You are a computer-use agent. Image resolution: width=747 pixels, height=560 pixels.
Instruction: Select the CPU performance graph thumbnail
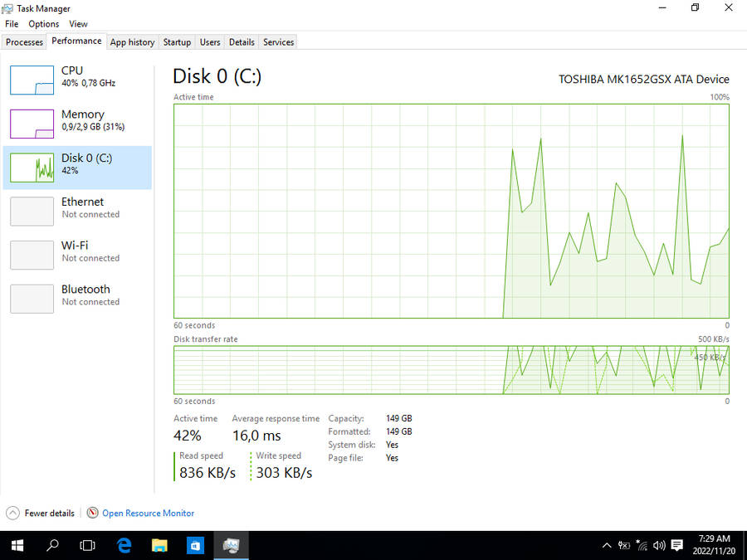[x=32, y=80]
